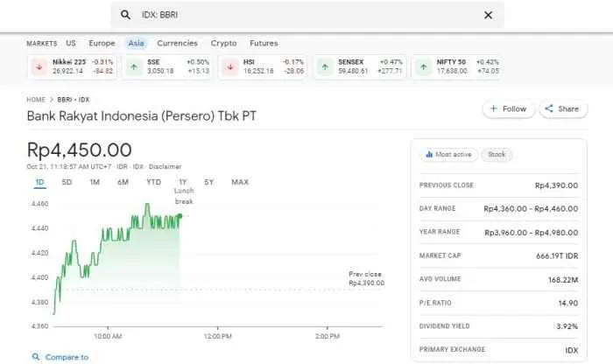Click the 10:00 AM axis label
The height and width of the screenshot is (364, 613).
tap(108, 336)
